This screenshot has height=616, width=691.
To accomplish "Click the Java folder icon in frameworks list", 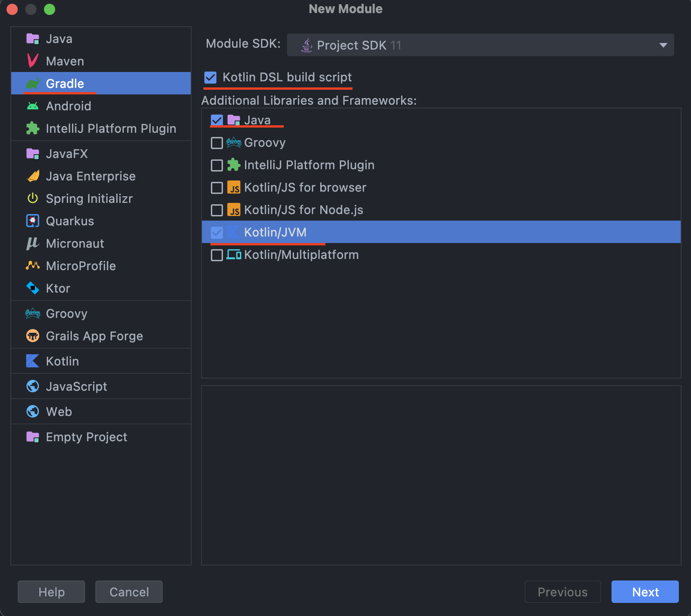I will tap(234, 120).
